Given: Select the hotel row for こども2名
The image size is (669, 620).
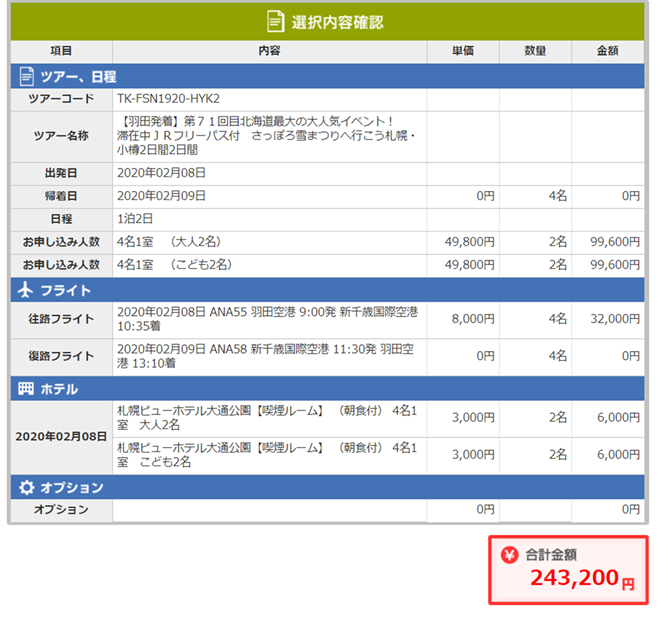Looking at the screenshot, I should click(268, 455).
